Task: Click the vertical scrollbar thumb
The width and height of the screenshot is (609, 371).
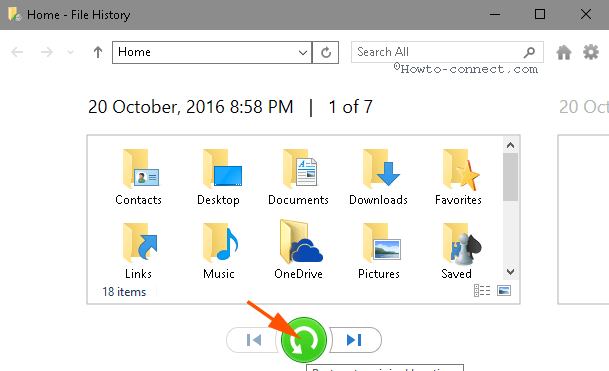Action: pos(510,177)
